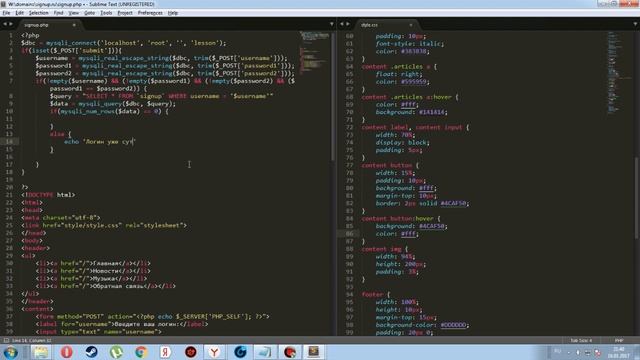
Task: Click 'Line 14, Column 22' in status bar
Action: pyautogui.click(x=32, y=340)
